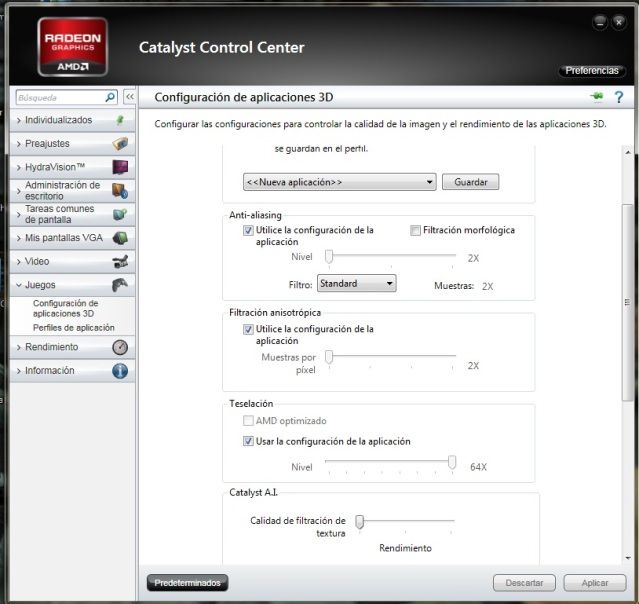Click the Teselación Nivel slider handle
The width and height of the screenshot is (639, 604).
tap(452, 462)
